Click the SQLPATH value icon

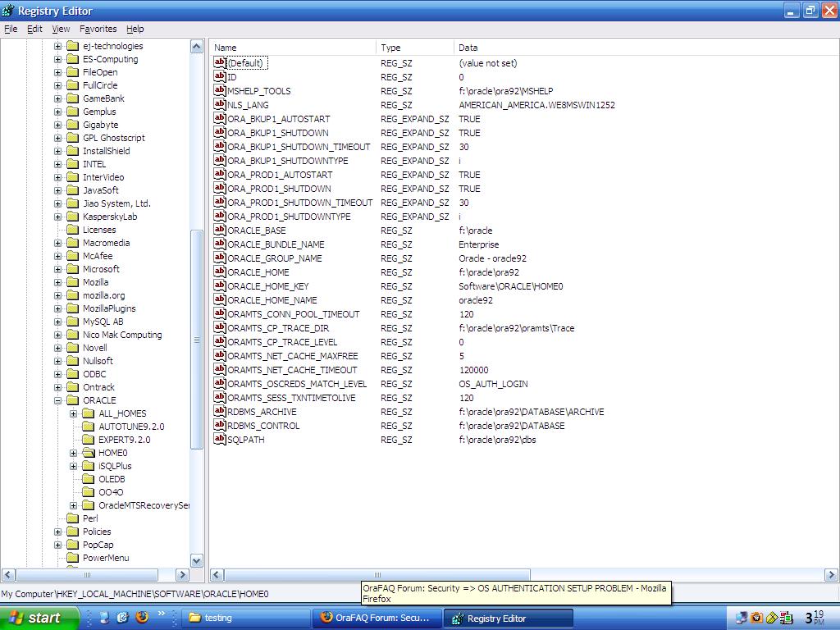(x=220, y=439)
